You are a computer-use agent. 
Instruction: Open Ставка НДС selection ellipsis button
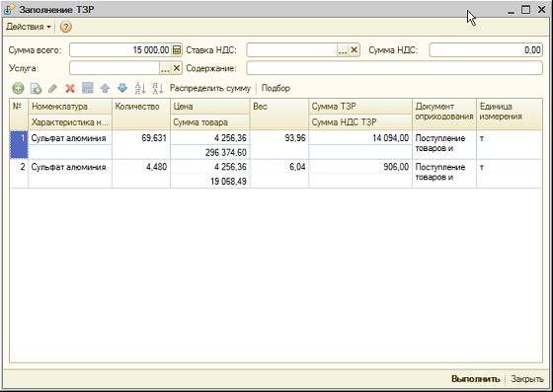pos(343,50)
